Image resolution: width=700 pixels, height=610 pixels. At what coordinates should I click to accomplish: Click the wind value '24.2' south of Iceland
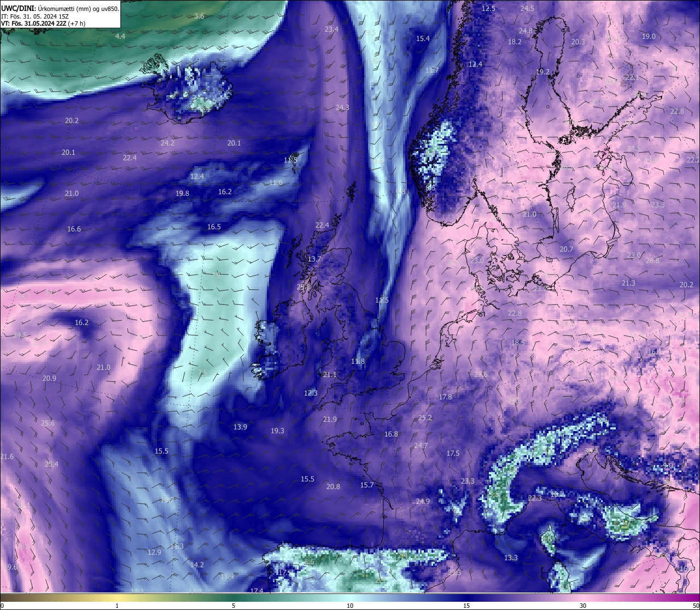click(167, 143)
